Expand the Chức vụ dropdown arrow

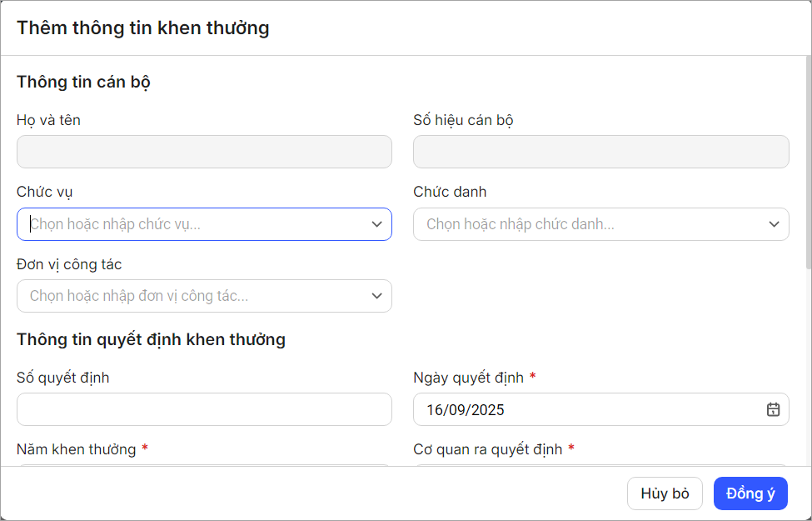[376, 224]
